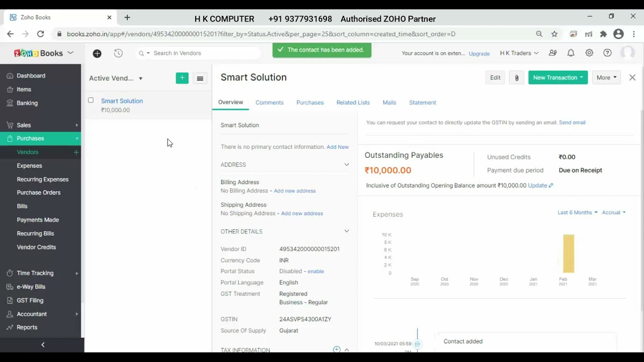Click the pencil icon next to Update
The height and width of the screenshot is (362, 644).
(551, 186)
